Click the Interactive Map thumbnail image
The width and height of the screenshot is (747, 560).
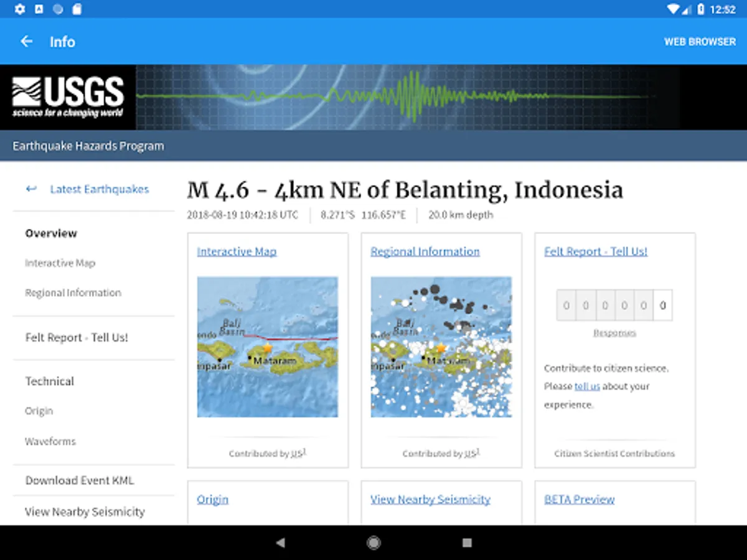point(268,347)
